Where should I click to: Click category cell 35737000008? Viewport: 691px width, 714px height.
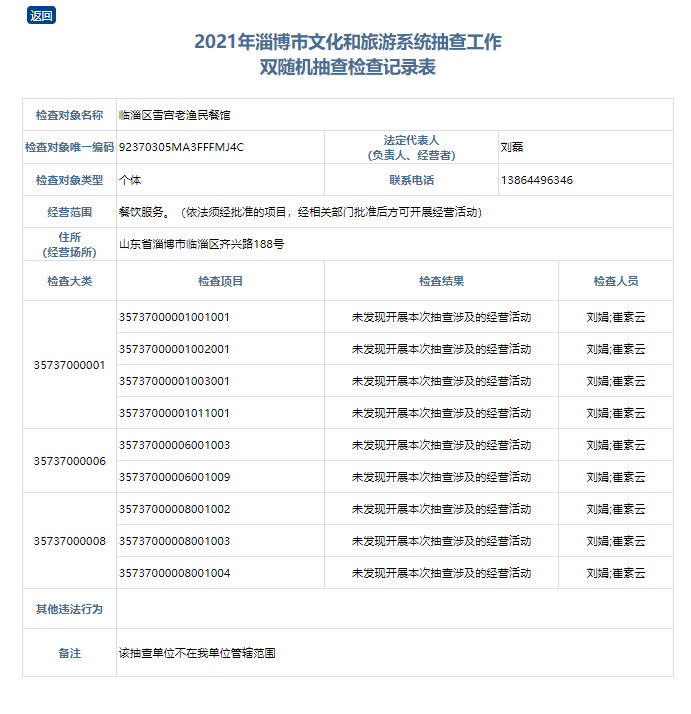69,541
